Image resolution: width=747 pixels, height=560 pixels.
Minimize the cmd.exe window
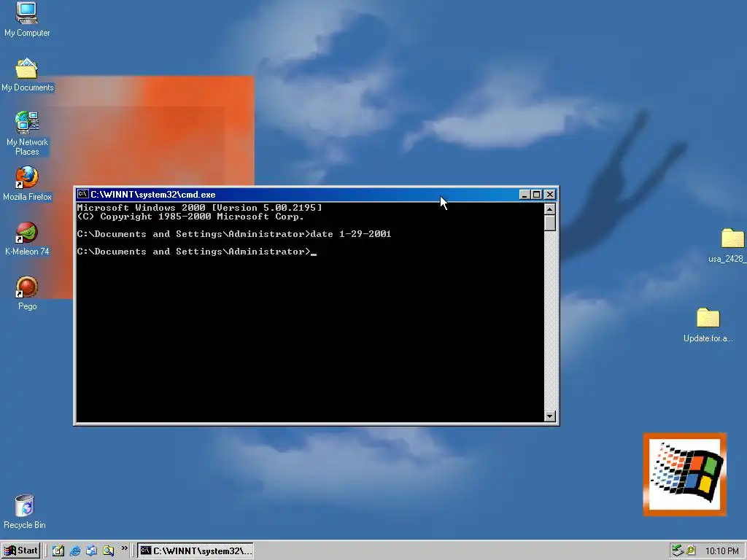coord(525,194)
